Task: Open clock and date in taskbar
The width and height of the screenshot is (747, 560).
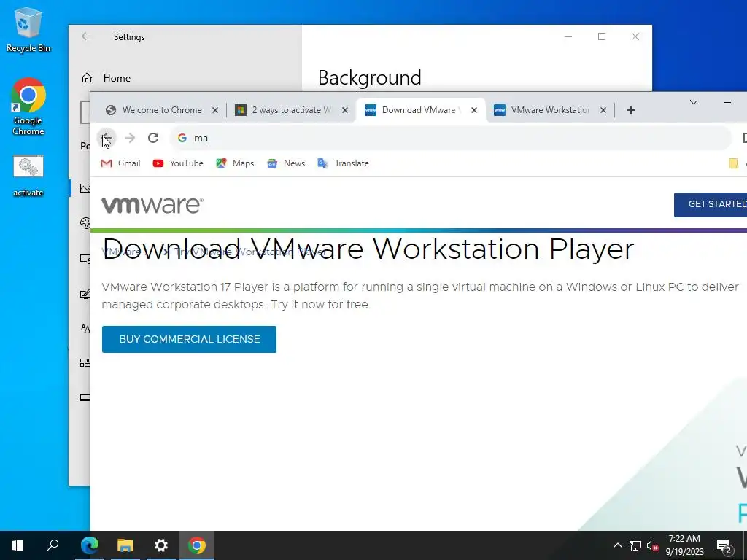Action: coord(684,545)
